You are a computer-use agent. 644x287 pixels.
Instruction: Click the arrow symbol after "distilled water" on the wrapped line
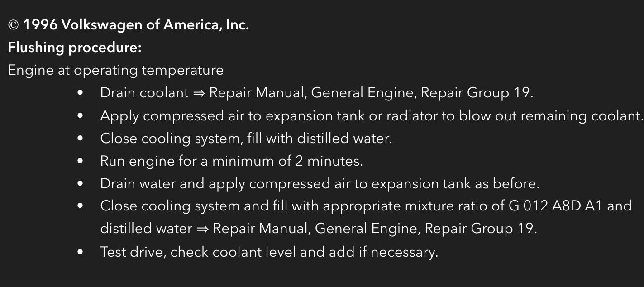click(x=203, y=229)
